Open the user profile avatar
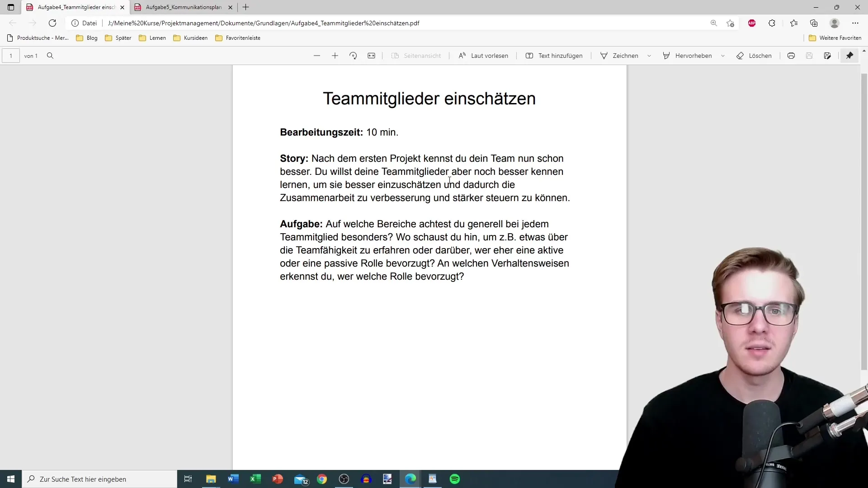868x488 pixels. tap(835, 23)
